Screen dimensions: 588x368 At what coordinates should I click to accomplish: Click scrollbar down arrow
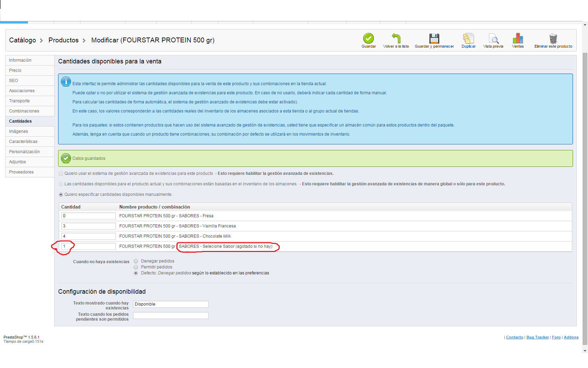point(585,350)
